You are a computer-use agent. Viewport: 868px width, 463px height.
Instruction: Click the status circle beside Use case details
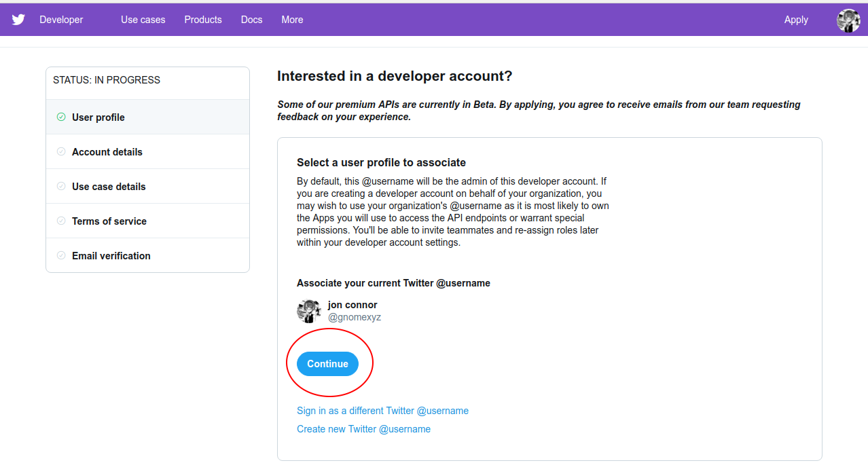[x=61, y=186]
